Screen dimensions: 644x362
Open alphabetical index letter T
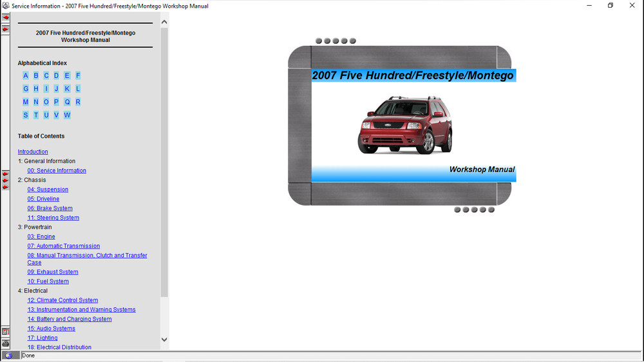pos(35,115)
